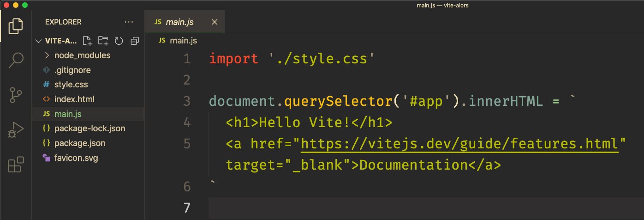
Task: Open the Search view icon
Action: 16,60
